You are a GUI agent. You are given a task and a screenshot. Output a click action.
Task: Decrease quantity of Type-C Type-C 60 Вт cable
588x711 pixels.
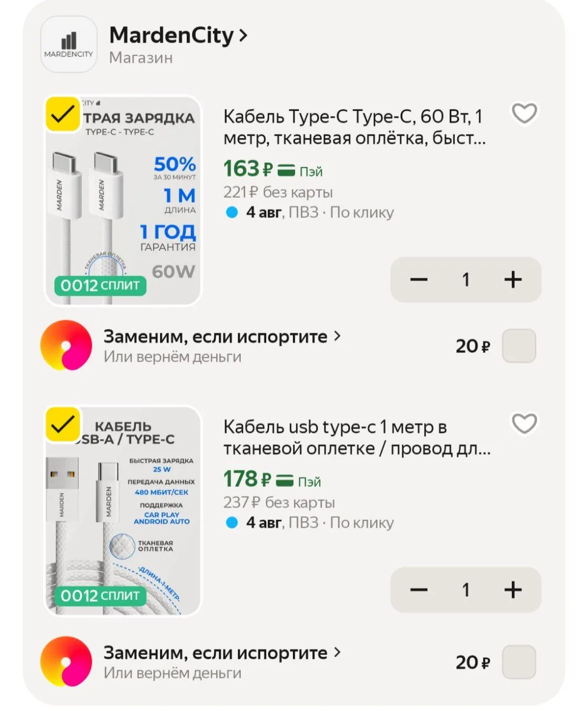tap(418, 279)
